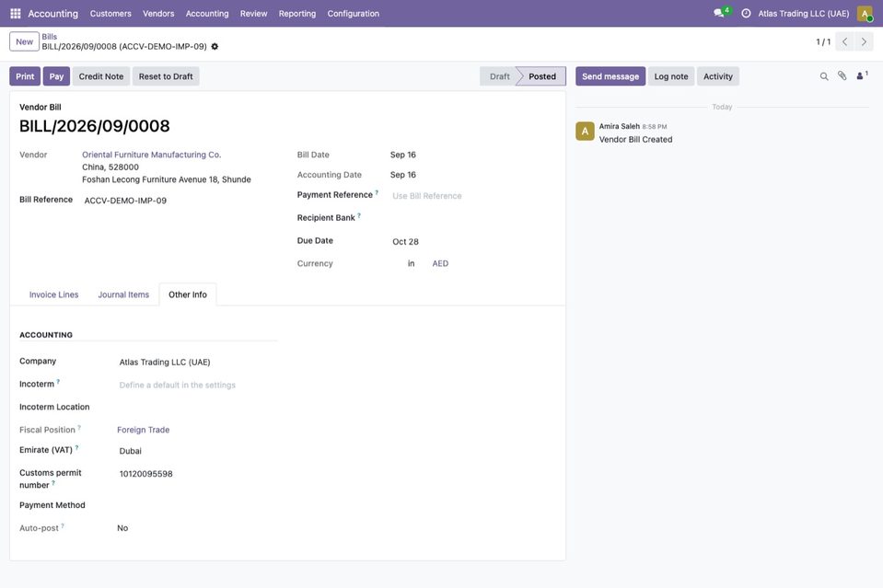Open the activities clock icon

[746, 13]
